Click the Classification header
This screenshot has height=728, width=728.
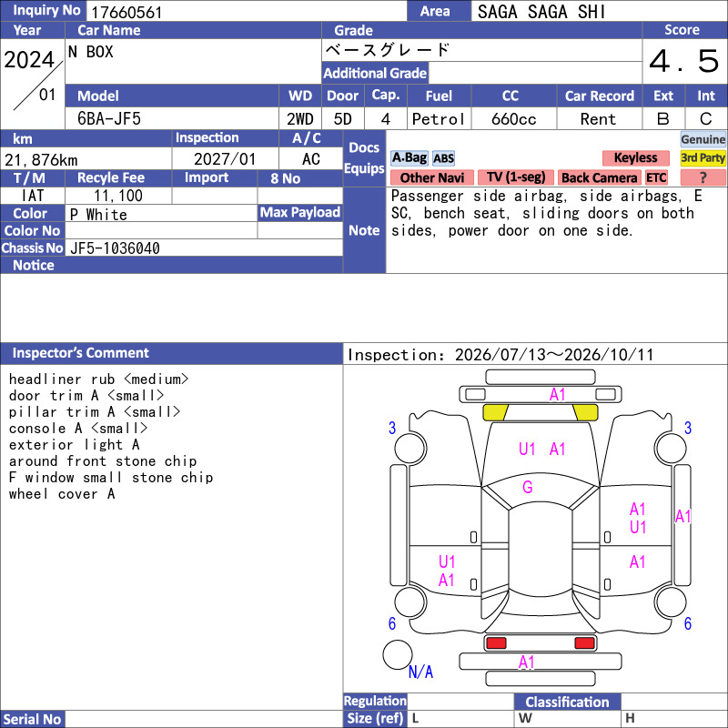567,702
